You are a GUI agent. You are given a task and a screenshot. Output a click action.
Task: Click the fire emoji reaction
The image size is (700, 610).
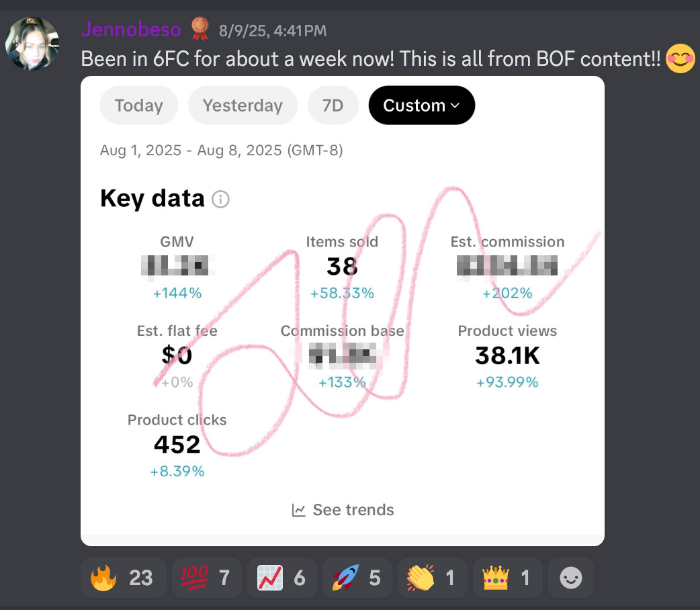point(123,578)
